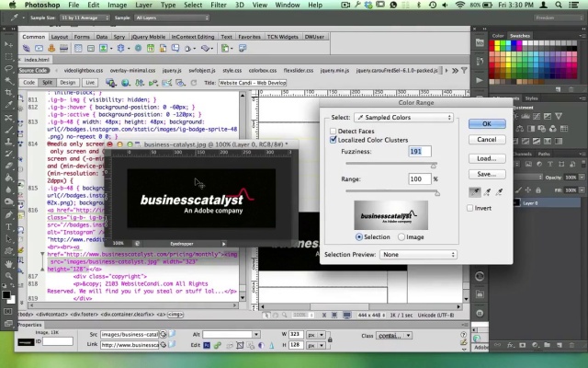Click the Fuzziness slider handle
This screenshot has width=588, height=368.
point(434,166)
